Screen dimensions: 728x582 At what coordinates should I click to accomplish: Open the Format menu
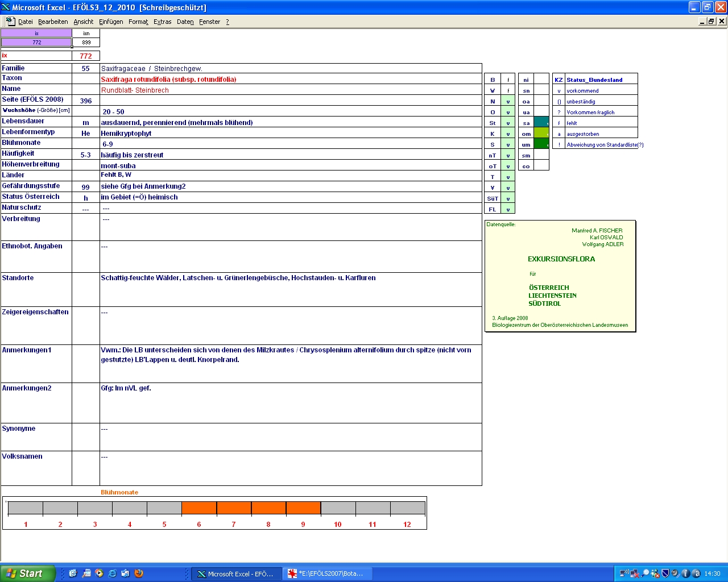tap(138, 22)
